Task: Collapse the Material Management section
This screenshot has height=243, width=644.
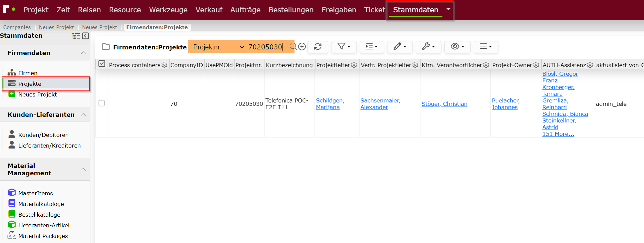Action: coord(83,169)
